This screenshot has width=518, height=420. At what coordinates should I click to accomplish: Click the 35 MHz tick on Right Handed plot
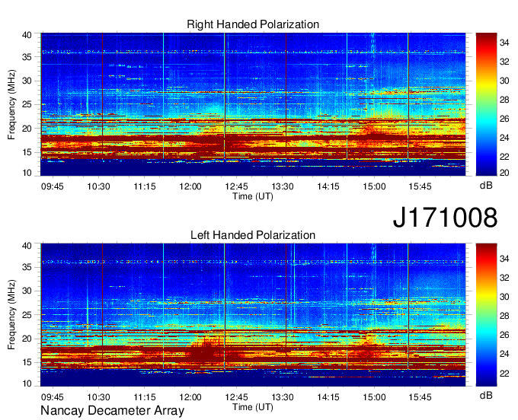(x=27, y=57)
